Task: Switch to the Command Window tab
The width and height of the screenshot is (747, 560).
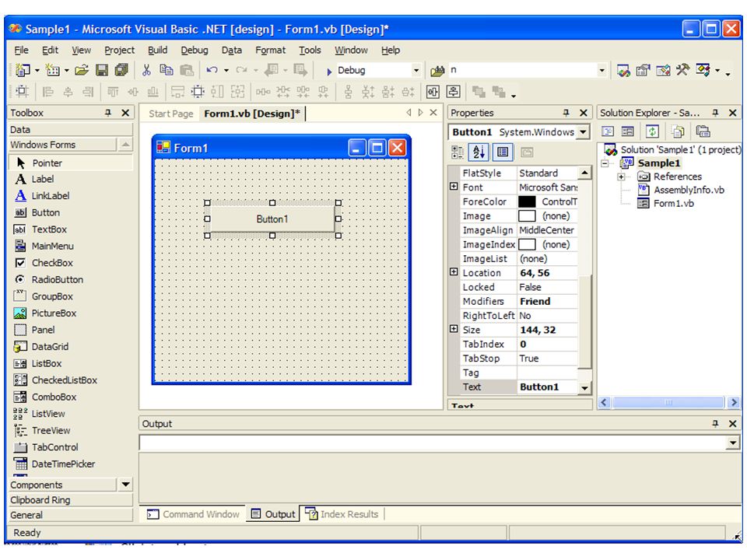Action: coord(194,514)
